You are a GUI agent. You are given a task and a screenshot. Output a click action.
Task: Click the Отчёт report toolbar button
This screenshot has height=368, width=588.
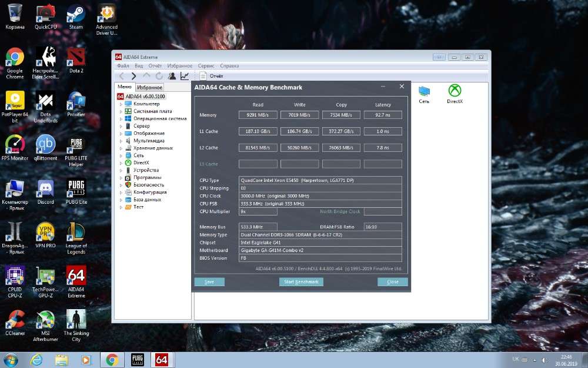(x=212, y=76)
